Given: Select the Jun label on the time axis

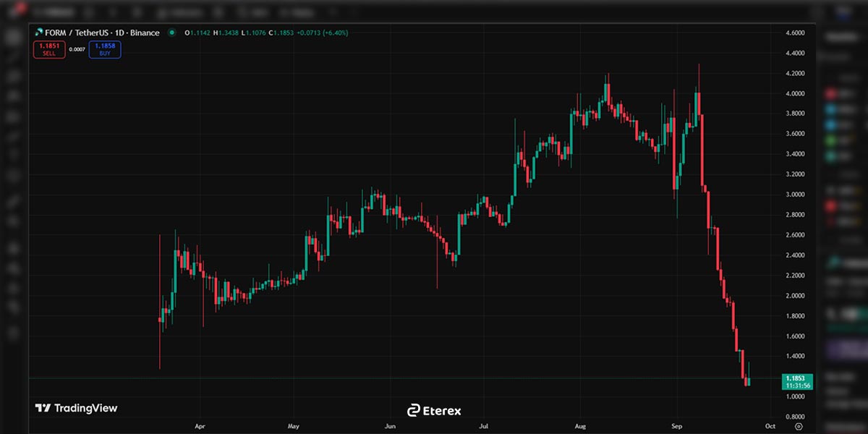Looking at the screenshot, I should (391, 427).
